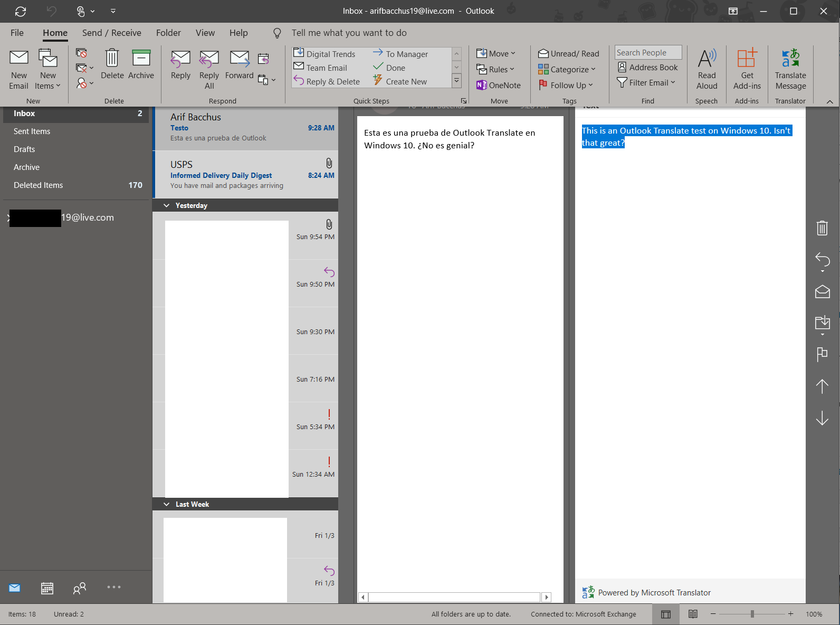Switch to Reading view in status bar

(693, 614)
